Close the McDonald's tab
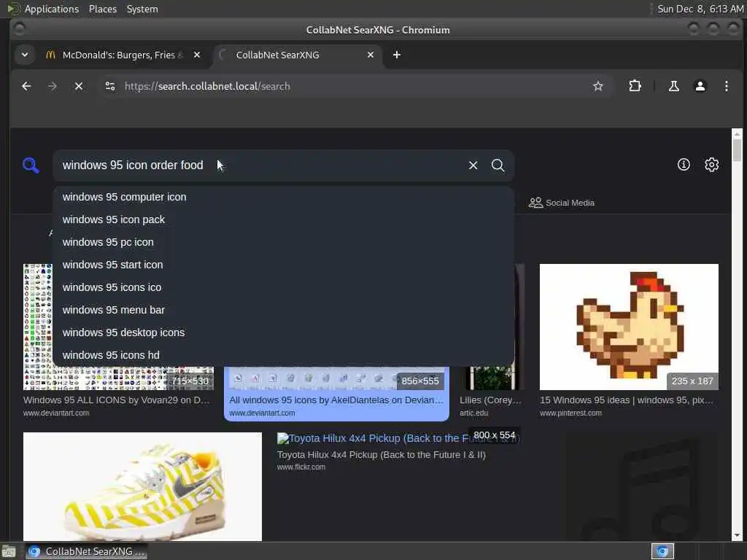This screenshot has width=747, height=560. click(197, 55)
